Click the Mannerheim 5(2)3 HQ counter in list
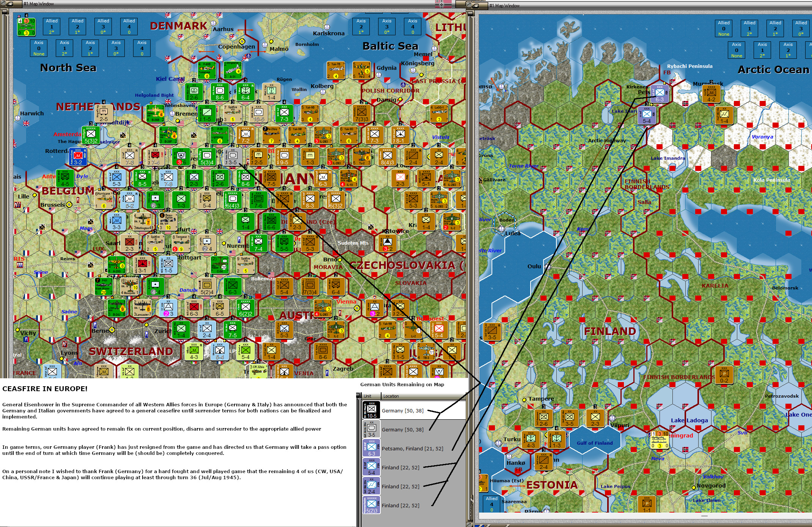 371,505
